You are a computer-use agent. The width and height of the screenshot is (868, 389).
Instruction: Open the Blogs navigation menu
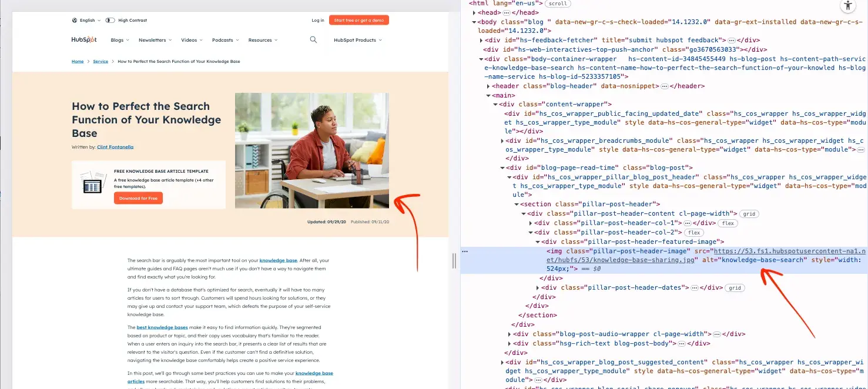(x=119, y=39)
